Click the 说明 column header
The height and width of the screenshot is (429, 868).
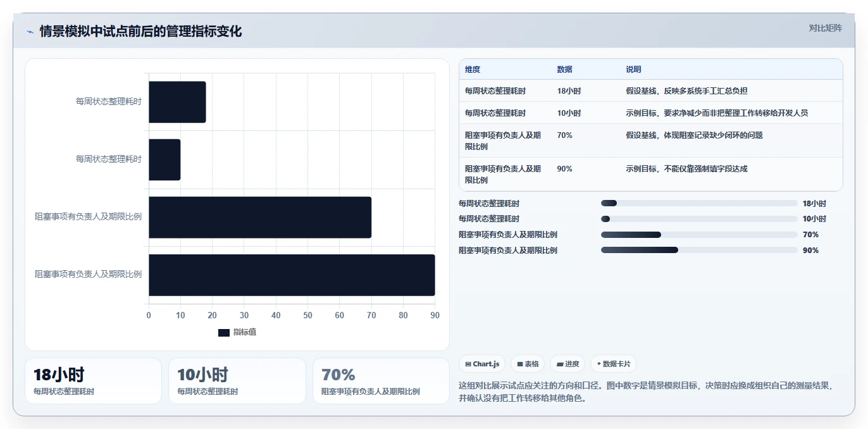click(633, 70)
